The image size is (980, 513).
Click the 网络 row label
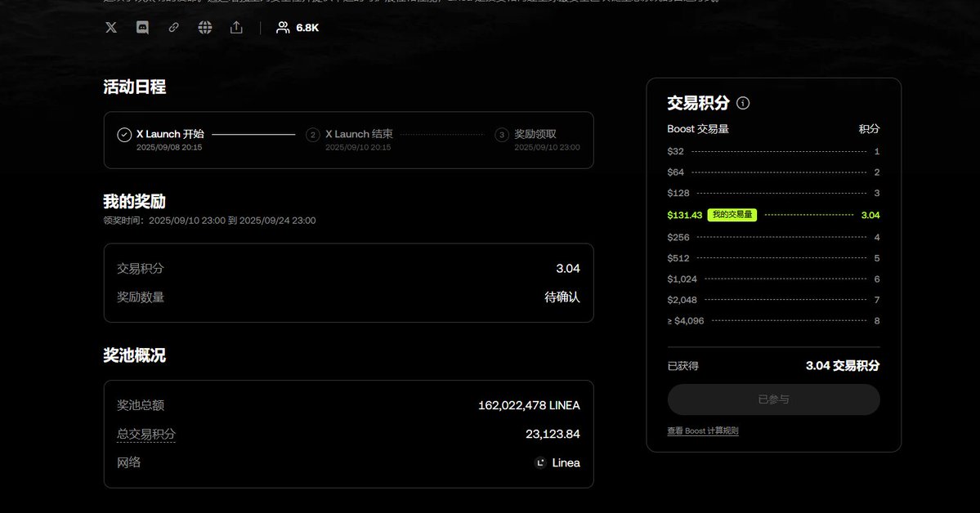point(129,463)
